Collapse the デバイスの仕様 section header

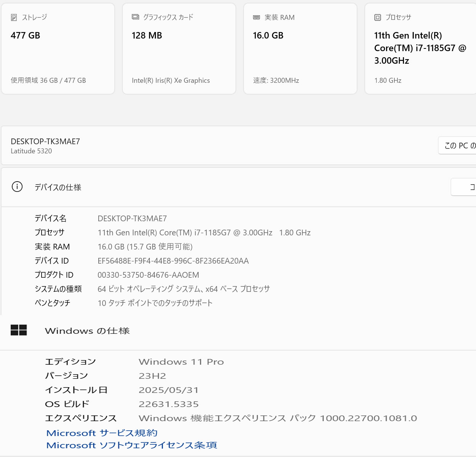pos(239,187)
